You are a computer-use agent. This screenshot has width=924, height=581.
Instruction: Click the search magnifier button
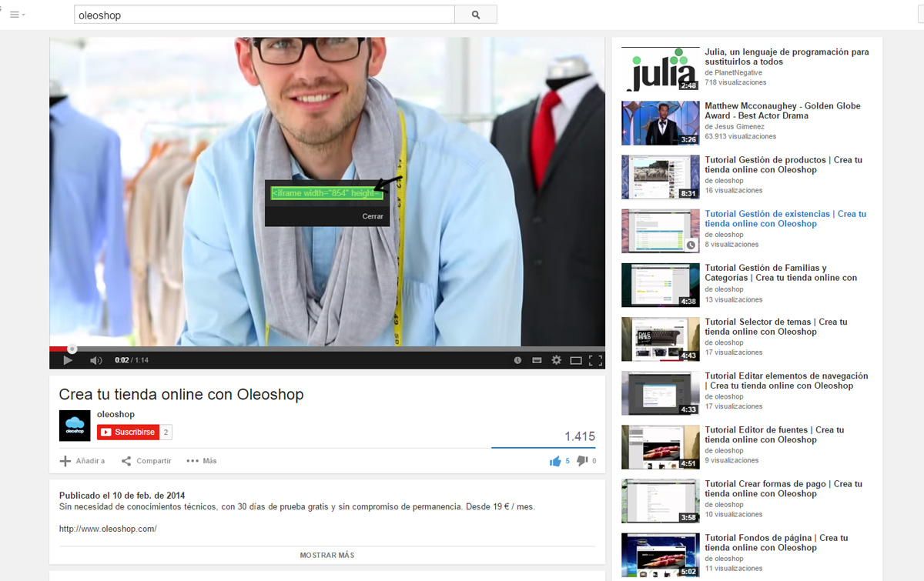(475, 15)
